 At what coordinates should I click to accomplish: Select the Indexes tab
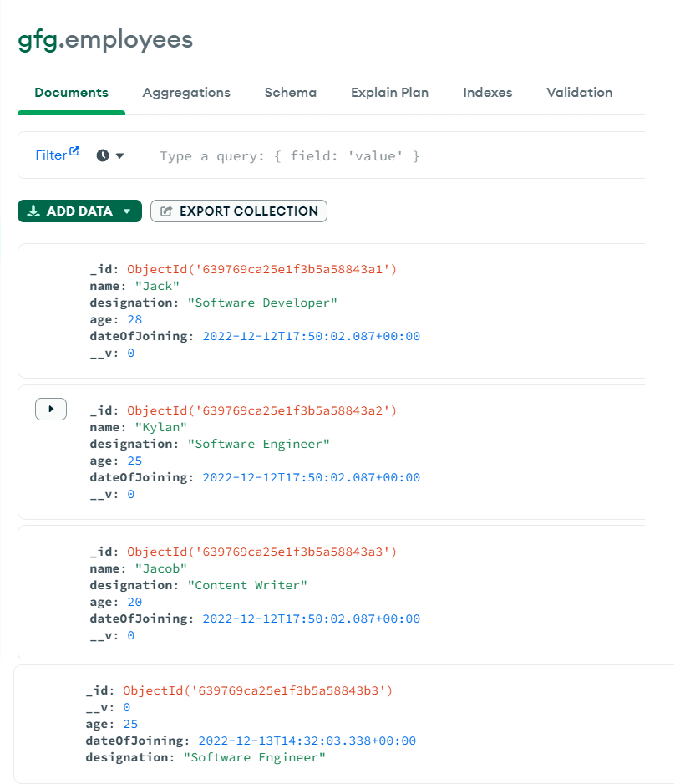(x=488, y=93)
